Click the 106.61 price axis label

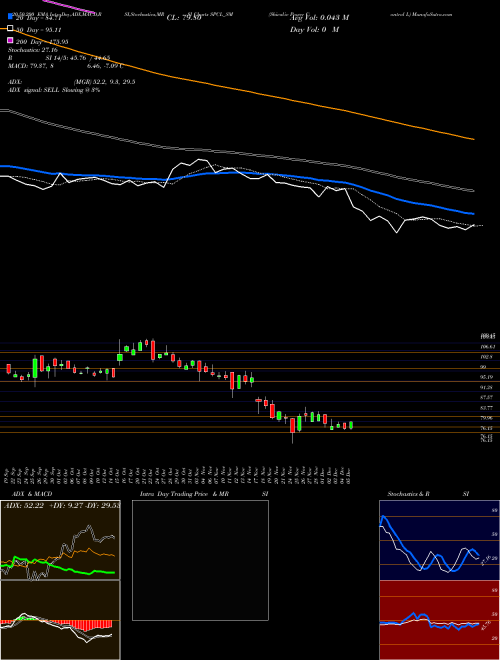(x=487, y=346)
